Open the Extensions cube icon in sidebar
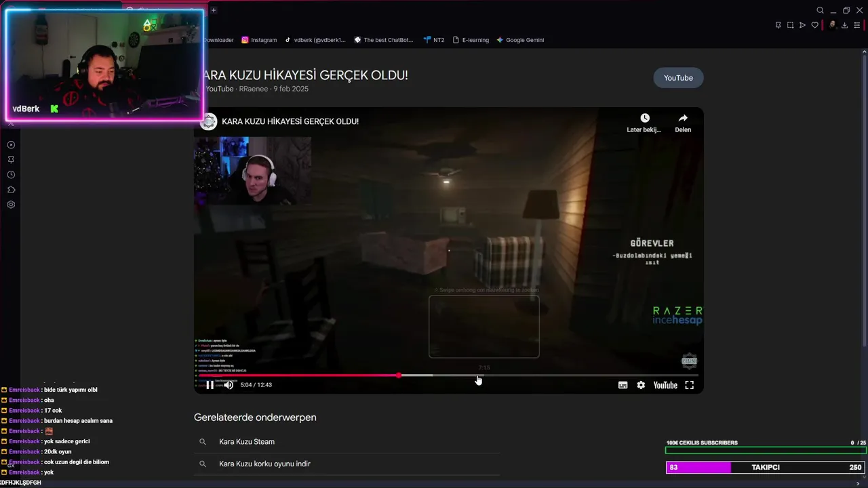The image size is (868, 488). tap(11, 190)
